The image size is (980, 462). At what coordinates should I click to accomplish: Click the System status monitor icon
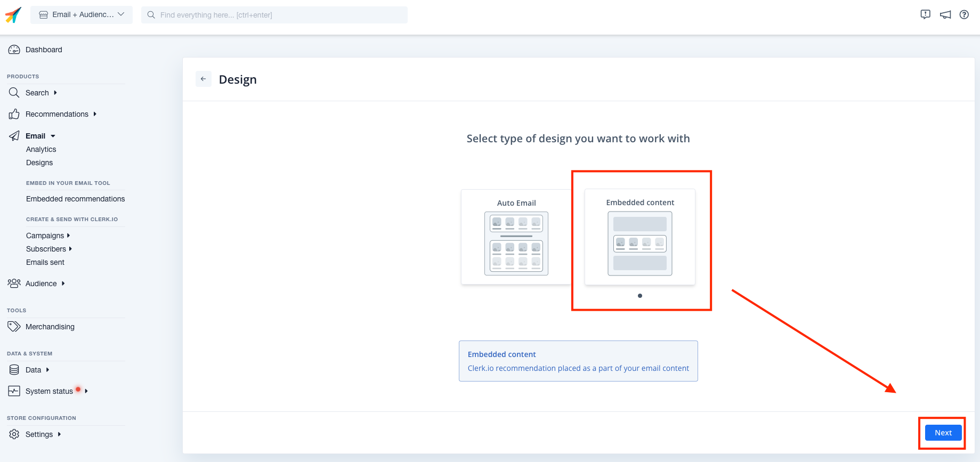[x=14, y=391]
